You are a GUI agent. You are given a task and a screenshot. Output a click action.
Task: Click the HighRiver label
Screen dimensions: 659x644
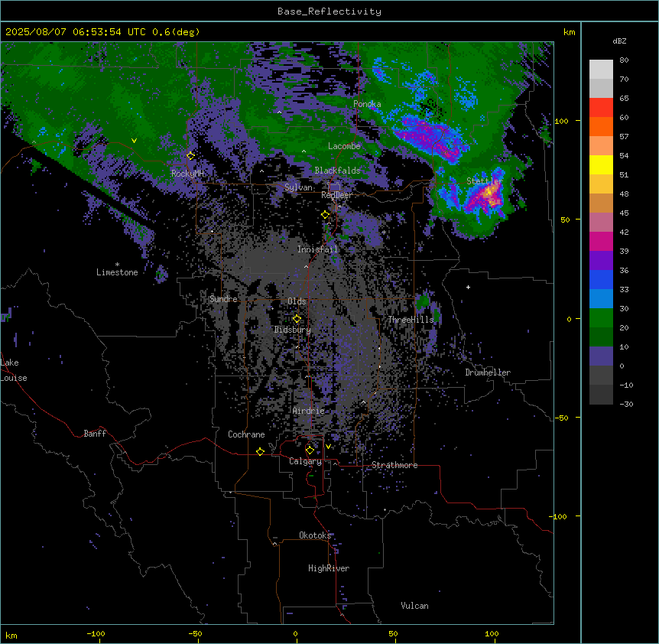pos(329,568)
